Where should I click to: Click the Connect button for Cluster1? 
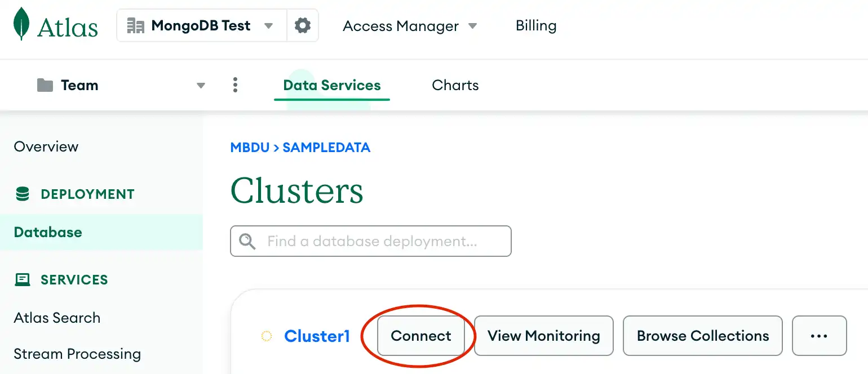tap(420, 336)
